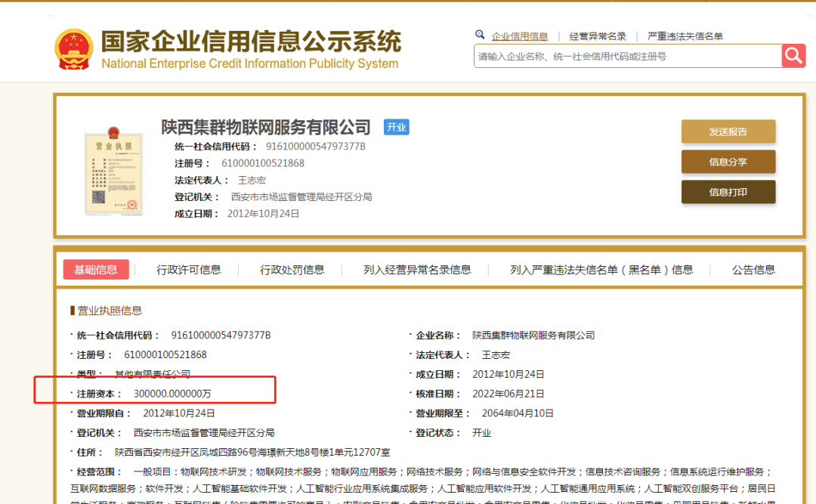The width and height of the screenshot is (816, 504).
Task: Open the 行政处罚信息 tab
Action: point(292,270)
